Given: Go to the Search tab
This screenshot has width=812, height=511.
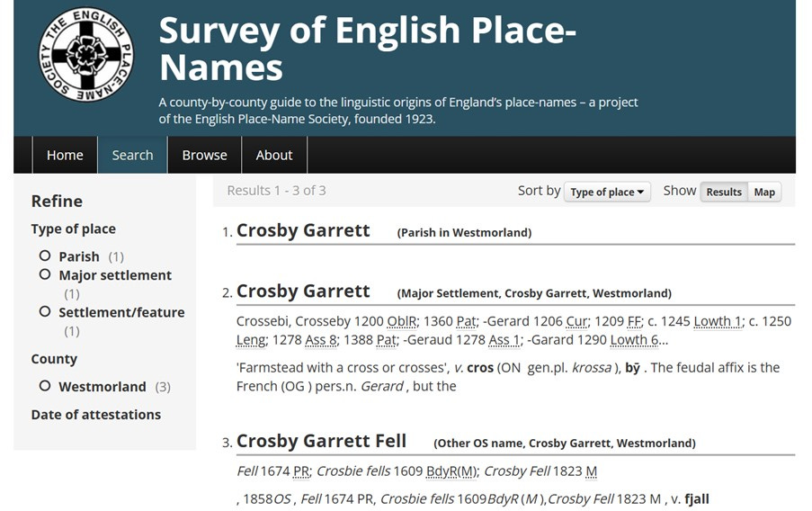Looking at the screenshot, I should 132,155.
